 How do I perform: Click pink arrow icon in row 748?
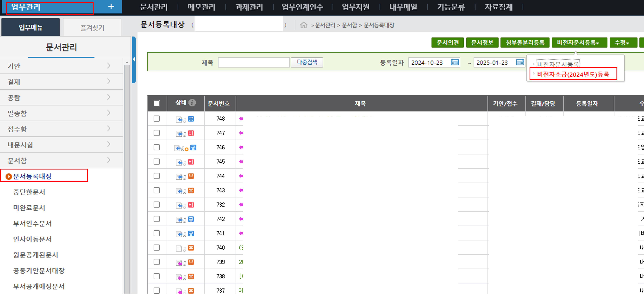click(241, 119)
